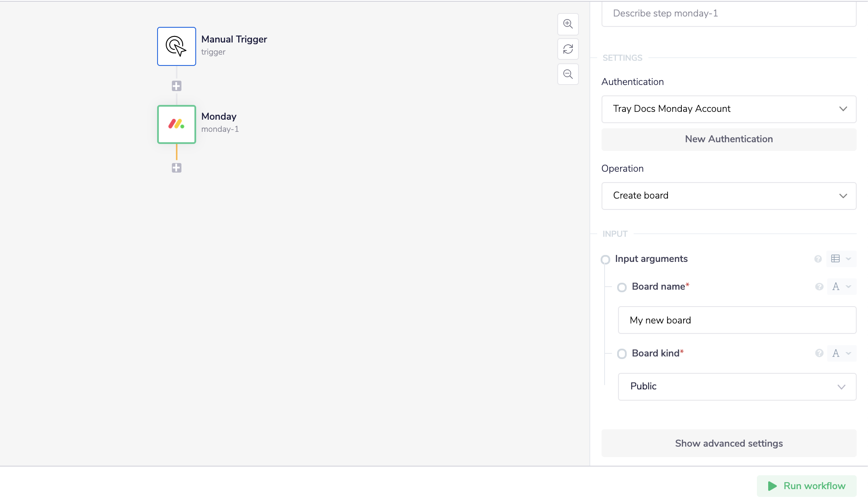Open the Authentication account dropdown
Screen dimensions: 868x503
tap(729, 109)
